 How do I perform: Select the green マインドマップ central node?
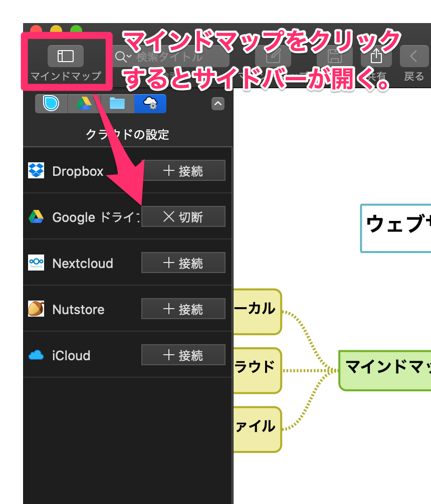tap(384, 370)
